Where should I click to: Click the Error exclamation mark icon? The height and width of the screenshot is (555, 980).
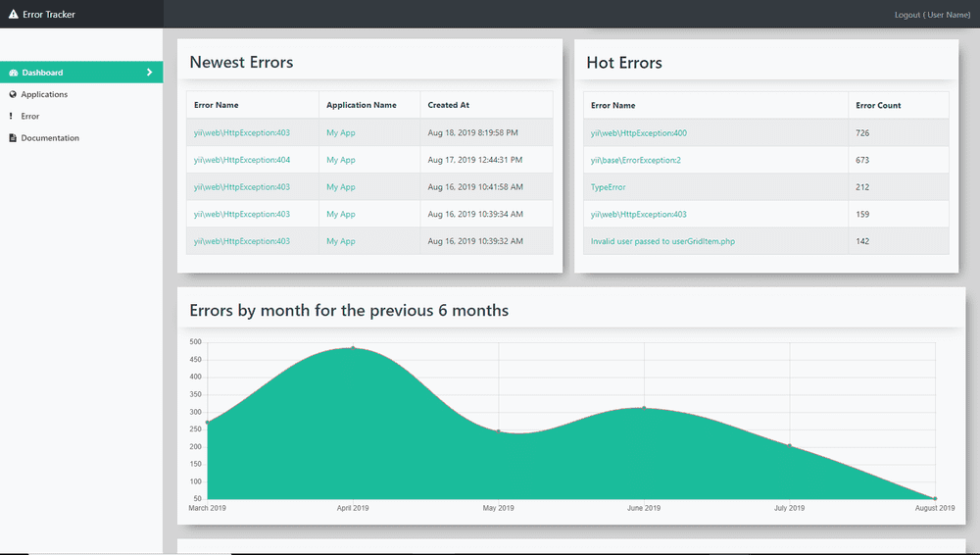click(11, 116)
